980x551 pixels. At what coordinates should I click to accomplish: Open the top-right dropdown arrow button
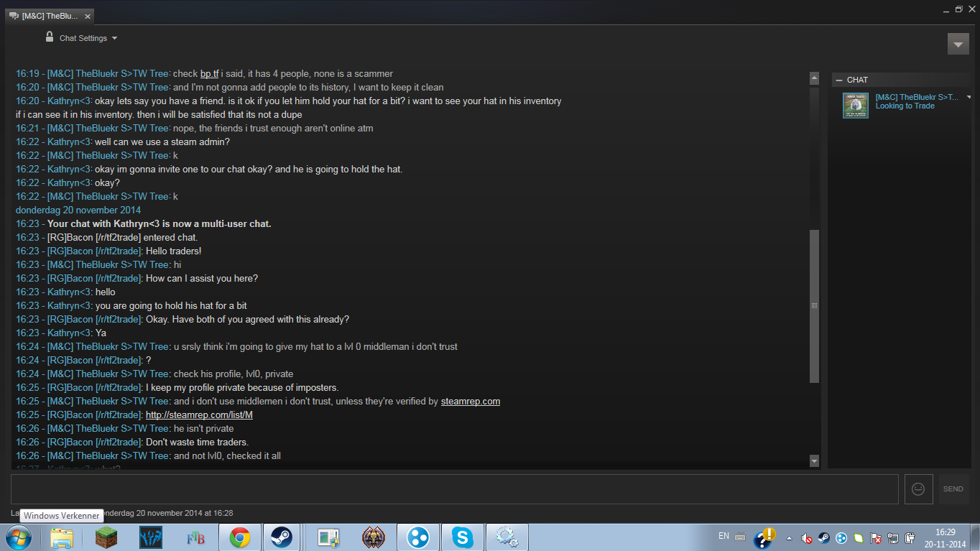click(958, 44)
